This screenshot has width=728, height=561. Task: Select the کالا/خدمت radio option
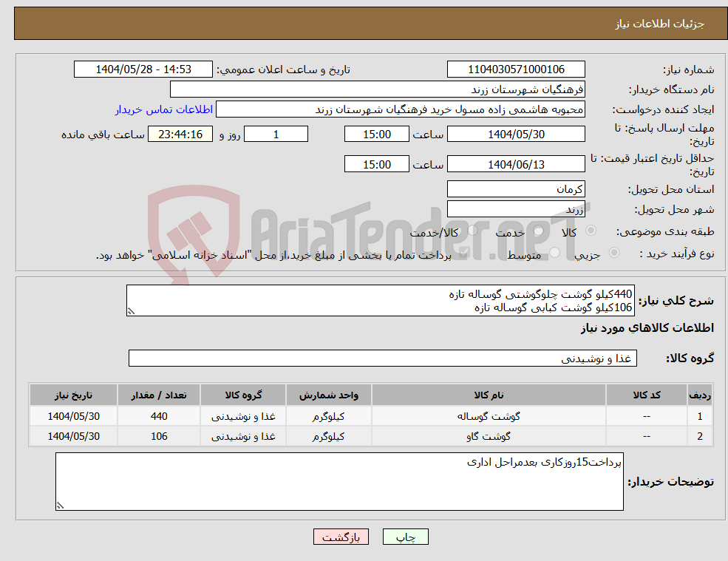[472, 231]
